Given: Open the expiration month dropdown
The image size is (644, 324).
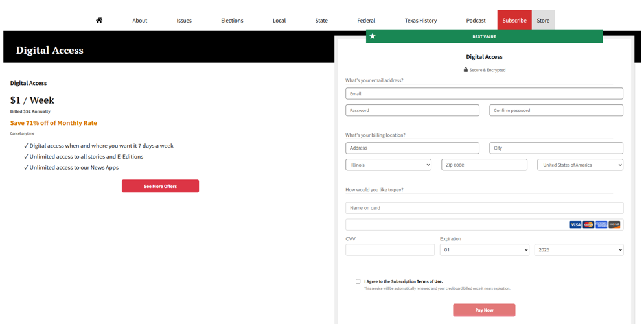Looking at the screenshot, I should point(484,249).
